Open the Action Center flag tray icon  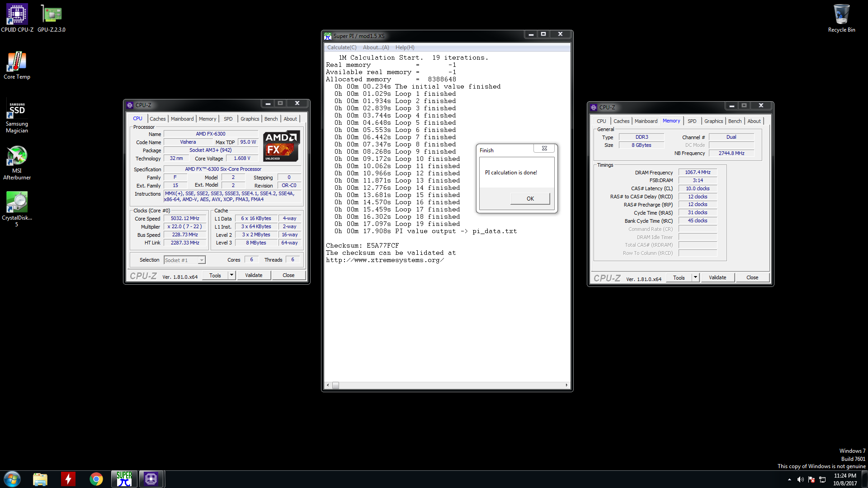[811, 479]
